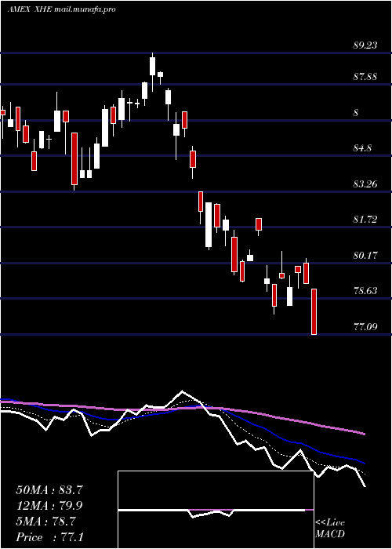Click the 12MA : 79.9 readout
Screen dimensions: 392x549
(x=49, y=506)
